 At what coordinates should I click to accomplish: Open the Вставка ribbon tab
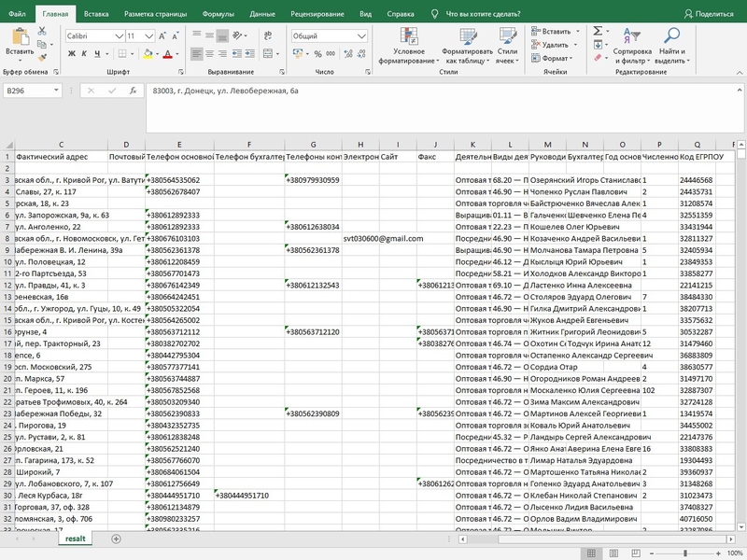(95, 15)
